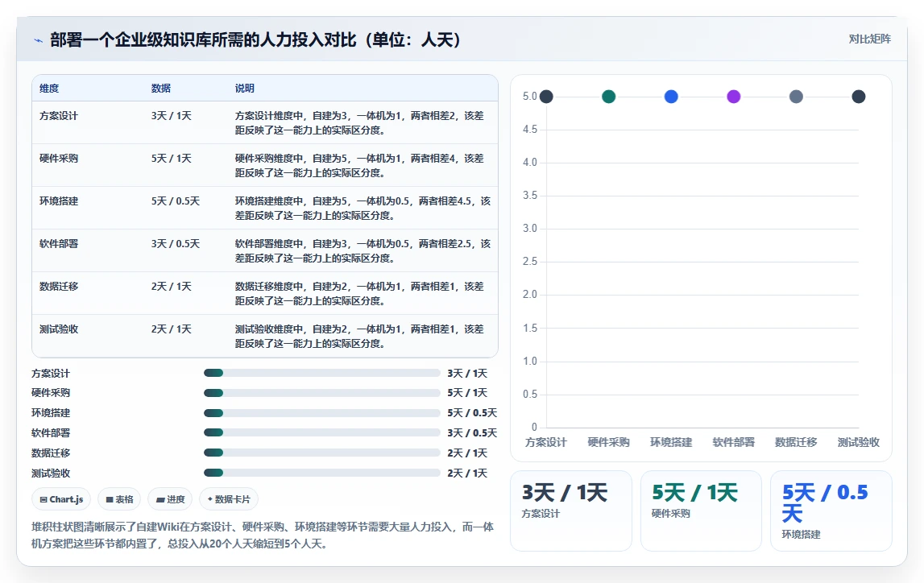Click the 环境搭建 x-axis label on chart
This screenshot has height=583, width=924.
[671, 442]
